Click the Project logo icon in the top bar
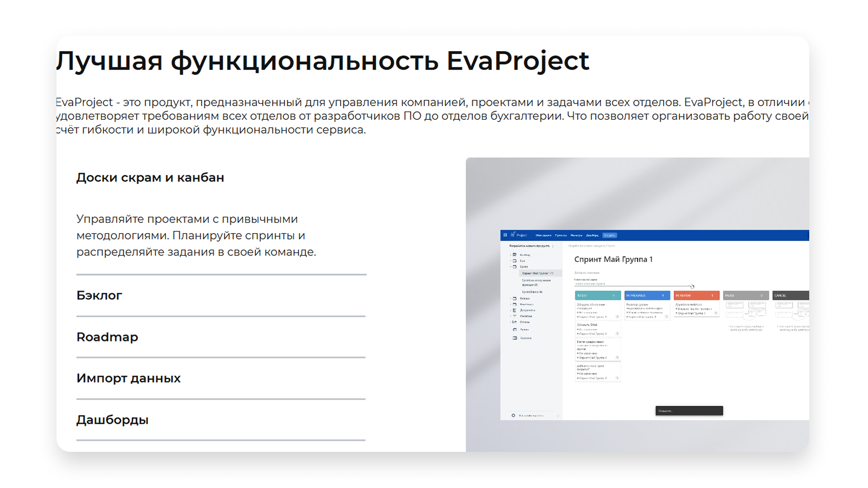This screenshot has width=868, height=488. [513, 235]
